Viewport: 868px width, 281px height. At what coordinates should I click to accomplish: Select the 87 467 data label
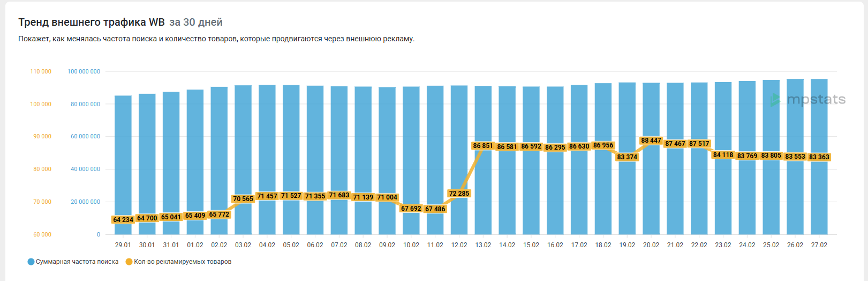point(675,144)
